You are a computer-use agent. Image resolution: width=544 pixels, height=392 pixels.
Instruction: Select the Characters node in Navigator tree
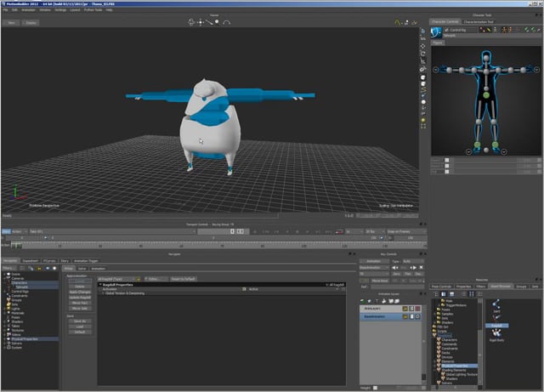20,282
